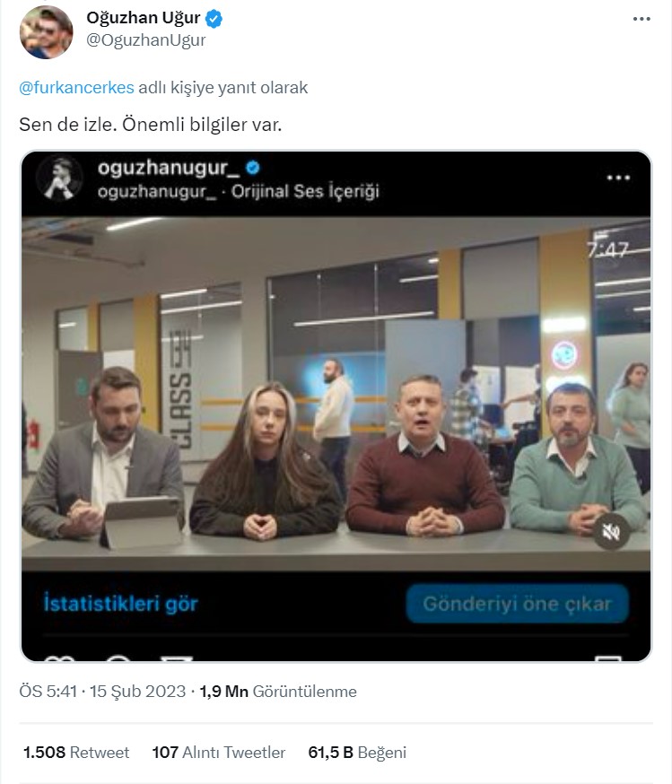Click the Gönderiyi öne çıkar button
This screenshot has width=672, height=784.
click(x=518, y=604)
